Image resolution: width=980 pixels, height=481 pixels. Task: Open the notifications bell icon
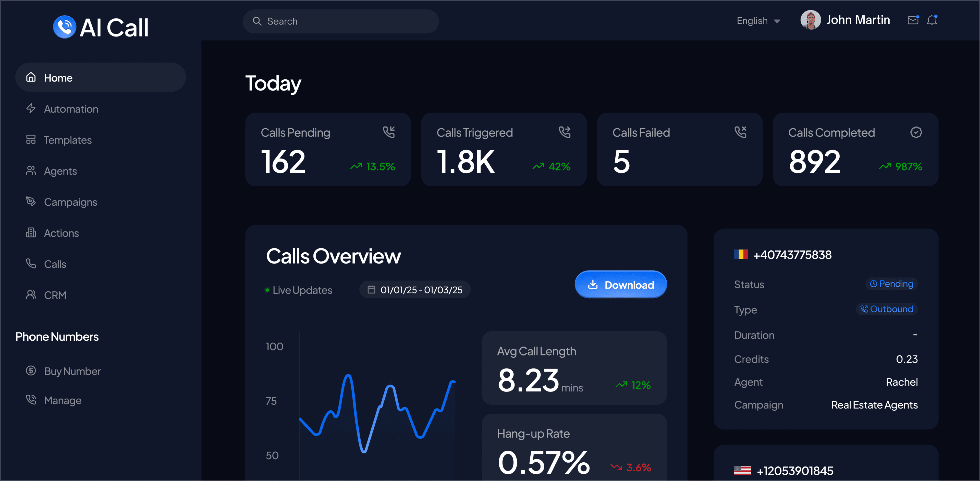tap(932, 20)
